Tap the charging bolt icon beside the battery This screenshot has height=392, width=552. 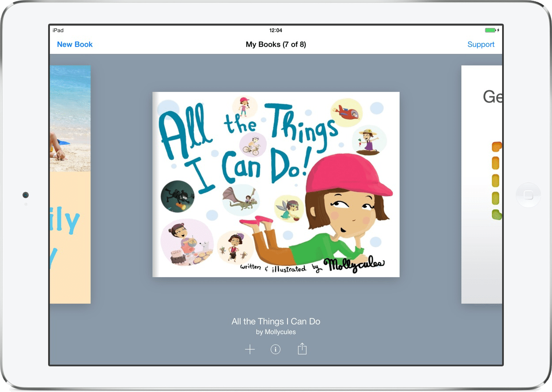pyautogui.click(x=499, y=30)
